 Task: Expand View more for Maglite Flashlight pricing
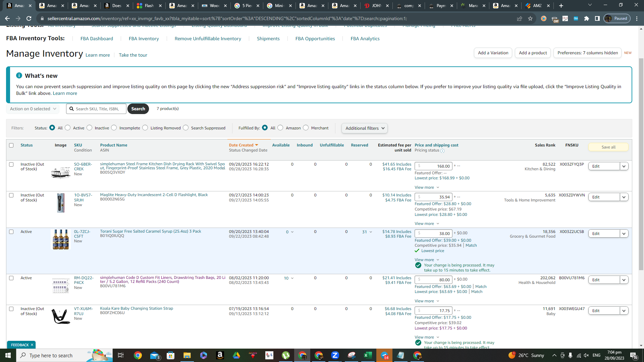pyautogui.click(x=427, y=224)
